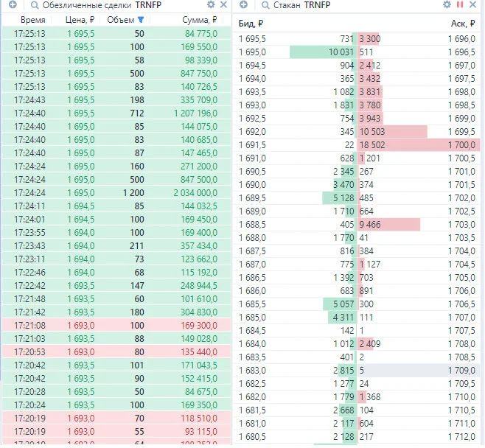The image size is (485, 448).
Task: Open settings gear of the trades panel
Action: coord(211,4)
